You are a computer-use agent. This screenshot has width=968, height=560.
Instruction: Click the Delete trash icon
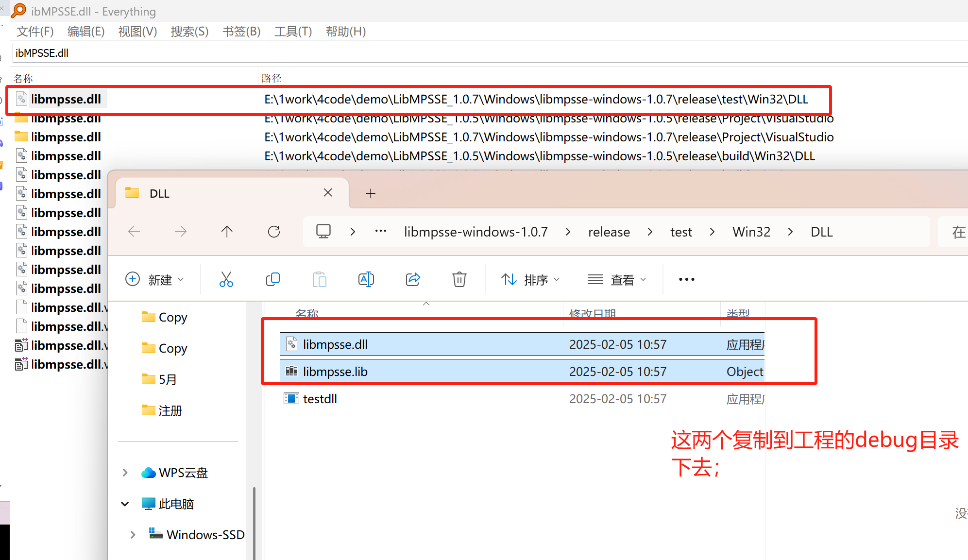459,279
